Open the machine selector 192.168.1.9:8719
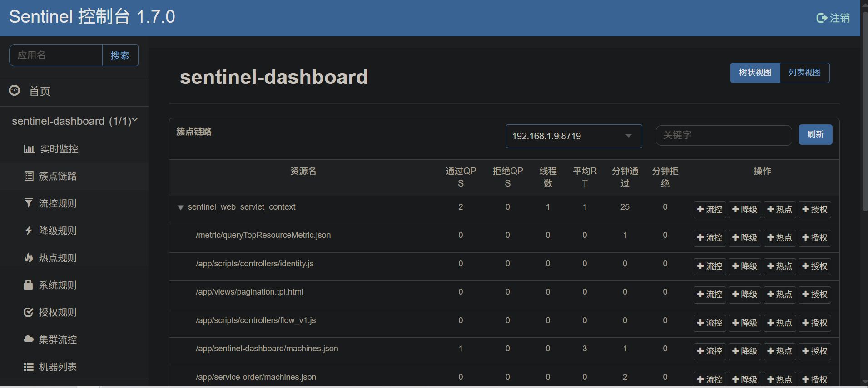Screen dimensions: 868x388 (x=574, y=136)
